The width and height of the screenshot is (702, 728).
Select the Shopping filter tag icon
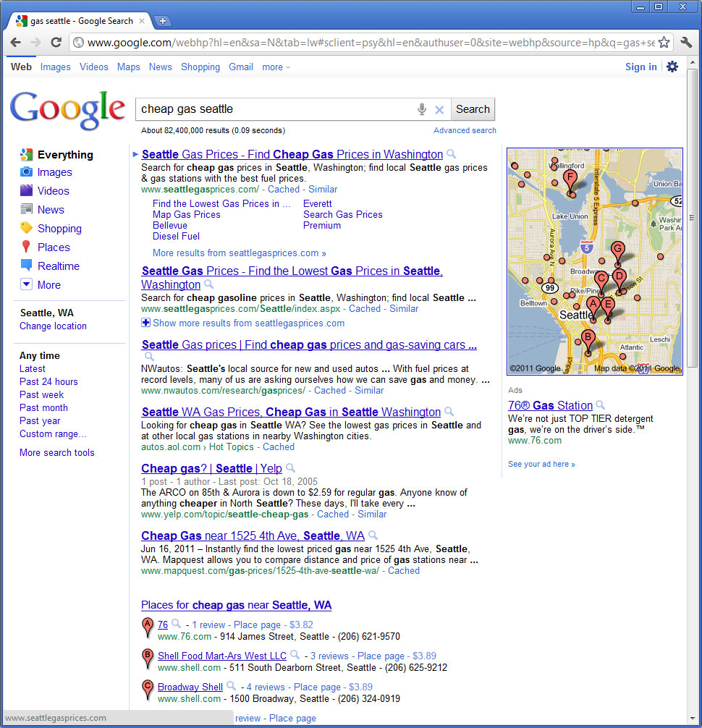pyautogui.click(x=27, y=228)
